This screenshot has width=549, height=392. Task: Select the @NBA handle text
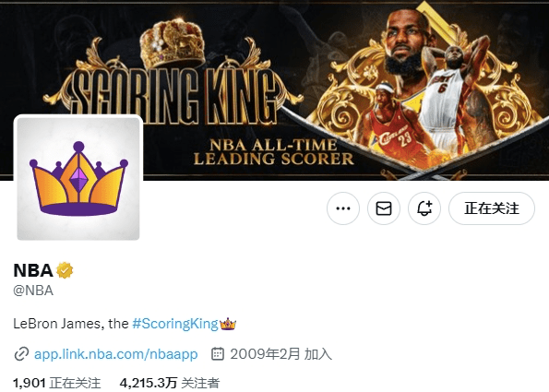click(x=33, y=291)
